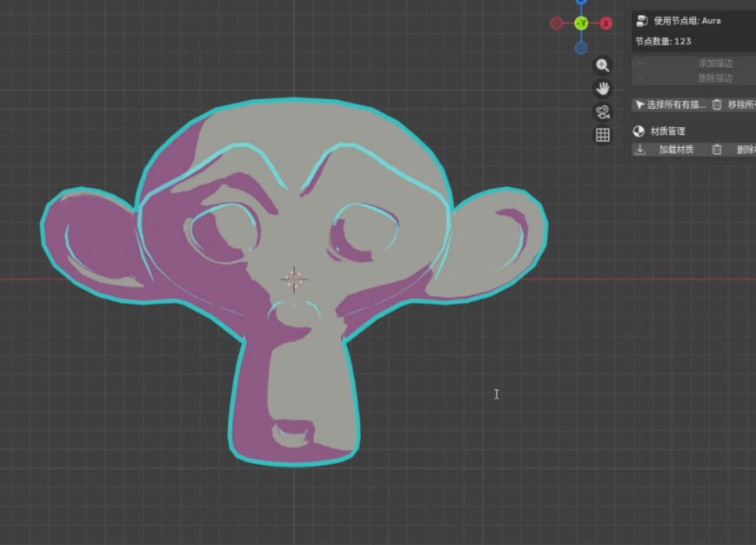Click the red X axis gizmo ball

pyautogui.click(x=606, y=24)
